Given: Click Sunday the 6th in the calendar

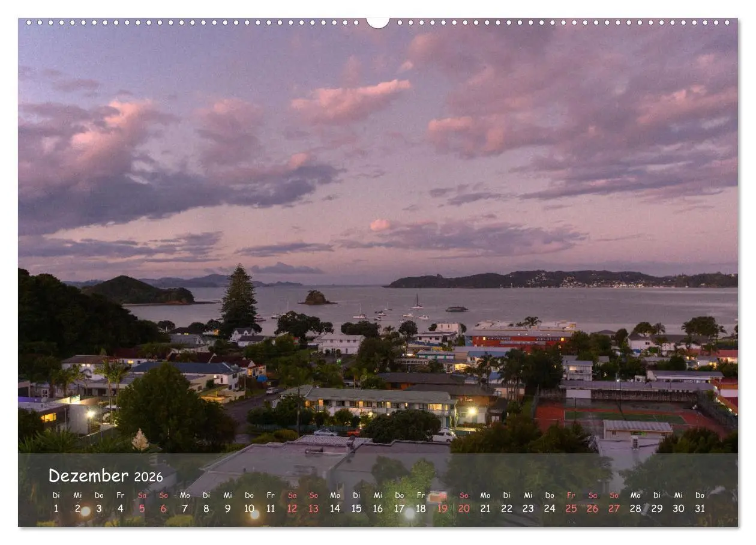Looking at the screenshot, I should (163, 508).
